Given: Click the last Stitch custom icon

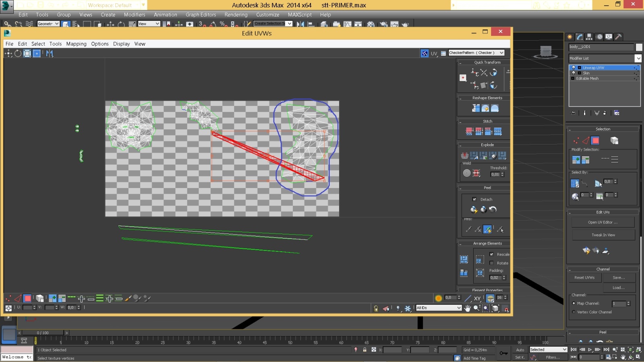Looking at the screenshot, I should point(498,131).
